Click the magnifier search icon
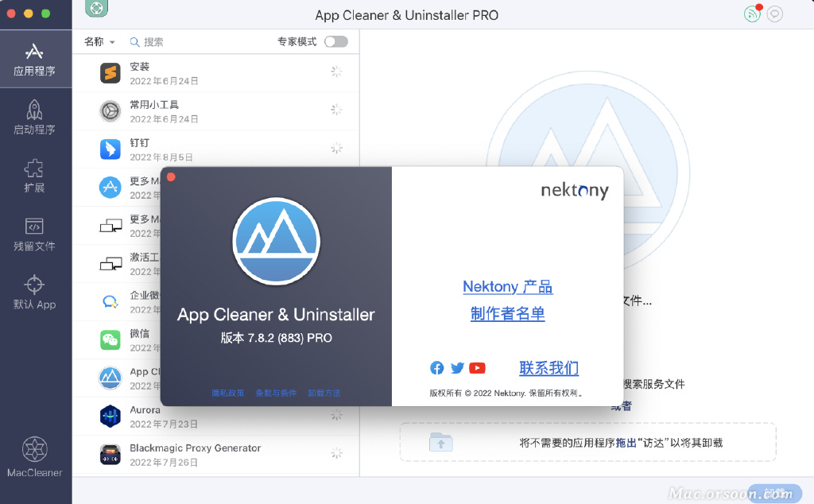814x504 pixels. (x=134, y=42)
